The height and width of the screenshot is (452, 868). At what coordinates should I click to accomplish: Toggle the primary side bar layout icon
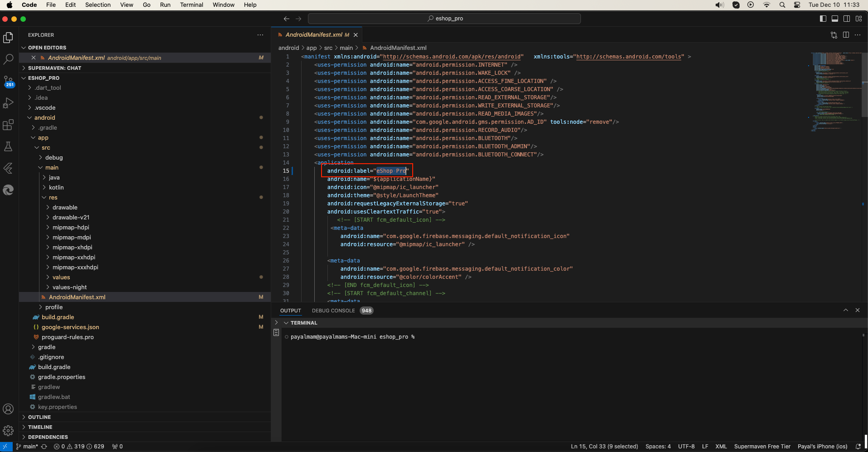pyautogui.click(x=823, y=19)
